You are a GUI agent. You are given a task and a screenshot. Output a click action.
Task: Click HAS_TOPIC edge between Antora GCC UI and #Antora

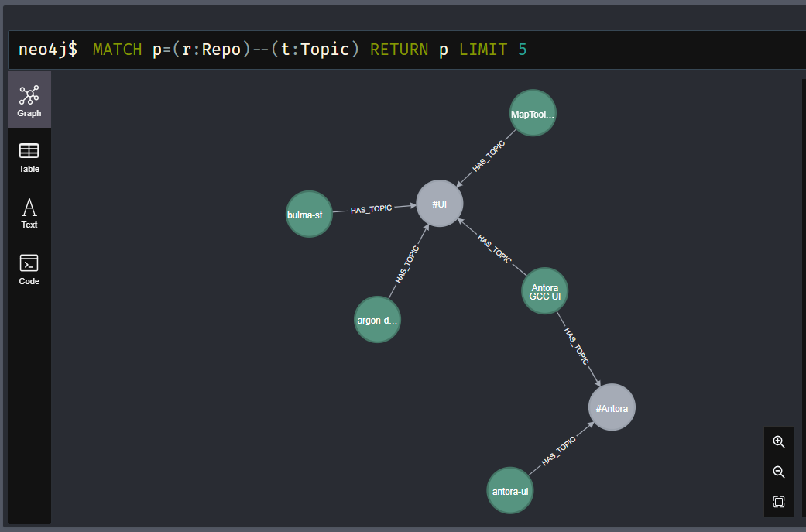tap(577, 347)
